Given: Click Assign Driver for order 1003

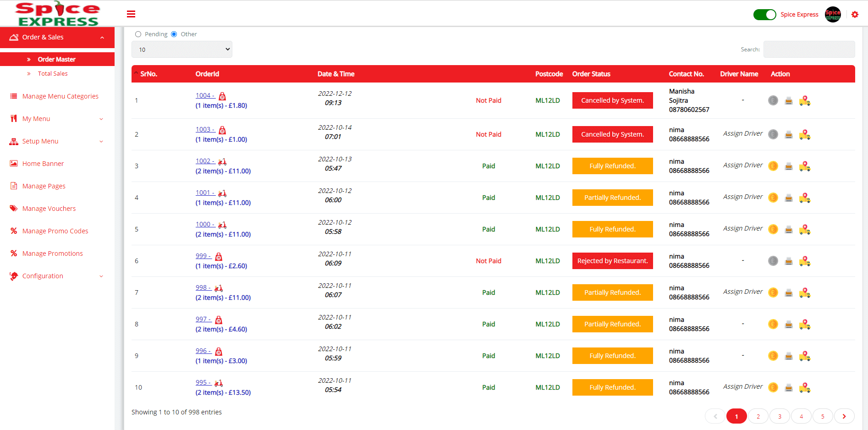Looking at the screenshot, I should [742, 133].
